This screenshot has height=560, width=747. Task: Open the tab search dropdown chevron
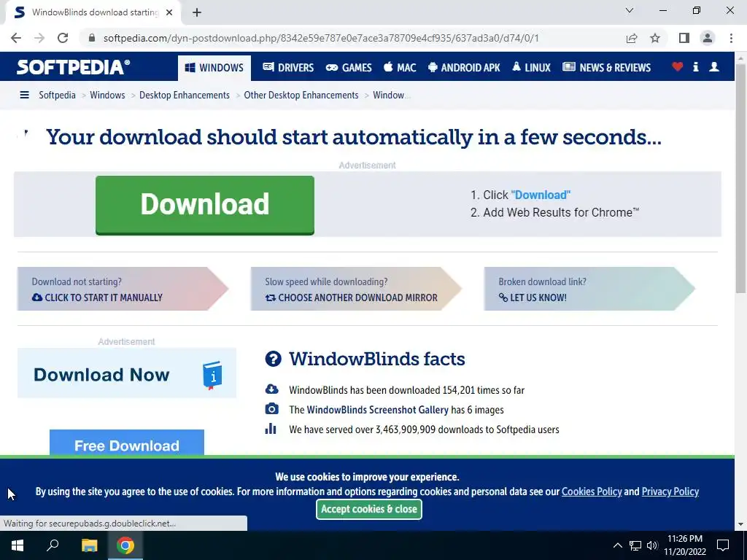(x=630, y=10)
